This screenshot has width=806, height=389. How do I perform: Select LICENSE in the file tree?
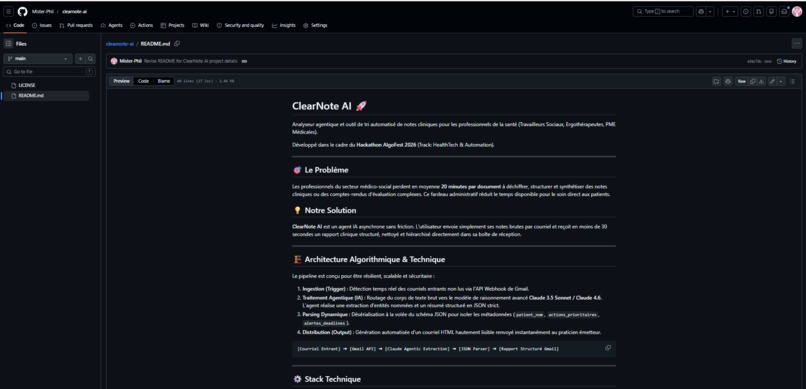tap(27, 85)
